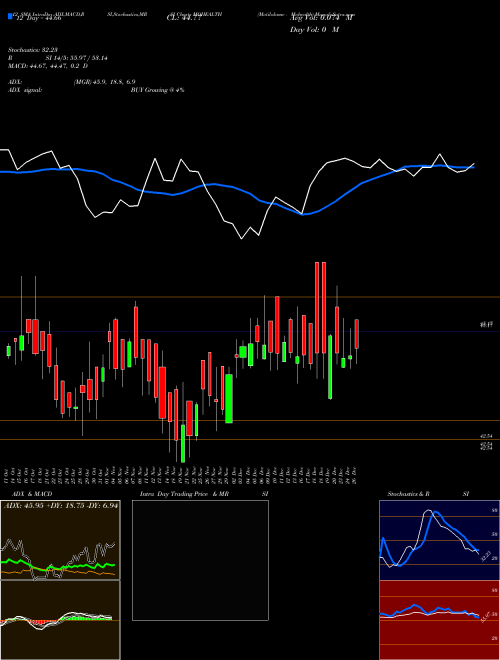Click the 'BUY Growing @ 4%' ADX signal
Screen dimensions: 500x660
coord(157,90)
